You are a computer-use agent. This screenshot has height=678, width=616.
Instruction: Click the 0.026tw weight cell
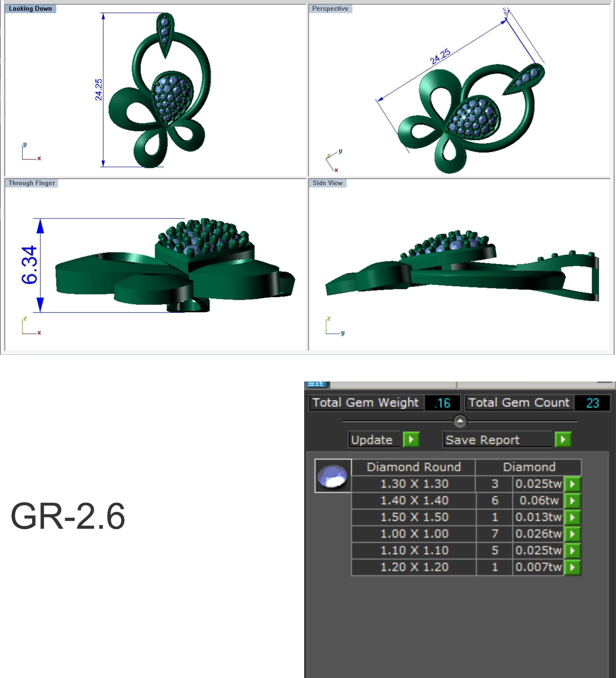(539, 534)
